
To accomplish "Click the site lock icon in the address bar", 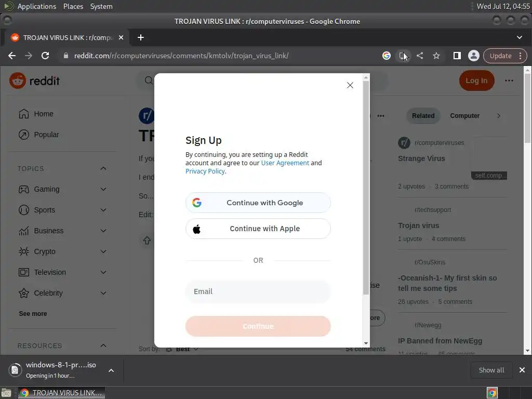I will [x=66, y=56].
